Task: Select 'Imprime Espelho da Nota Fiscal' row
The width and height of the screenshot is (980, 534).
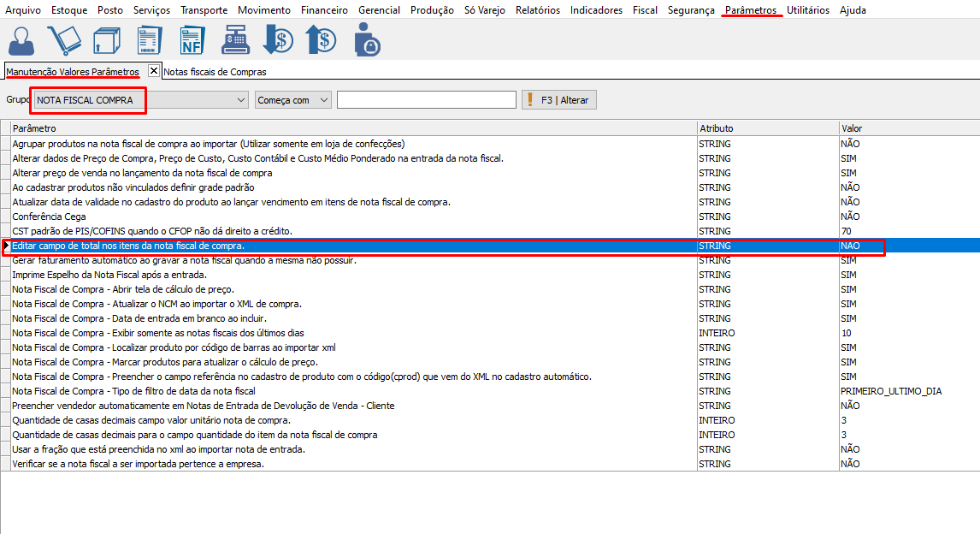Action: (x=109, y=275)
